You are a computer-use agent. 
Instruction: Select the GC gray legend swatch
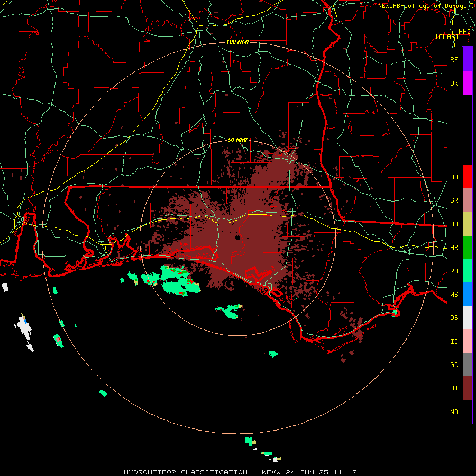tap(467, 364)
